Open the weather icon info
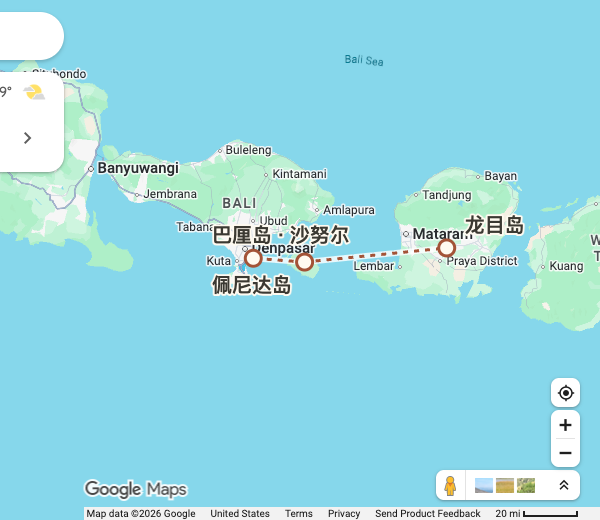Image resolution: width=600 pixels, height=520 pixels. (34, 93)
